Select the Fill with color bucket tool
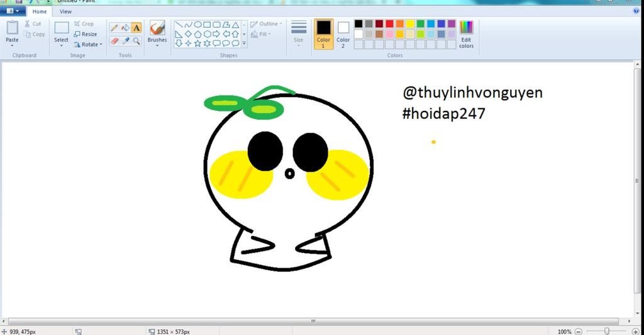The height and width of the screenshot is (335, 644). pyautogui.click(x=126, y=28)
